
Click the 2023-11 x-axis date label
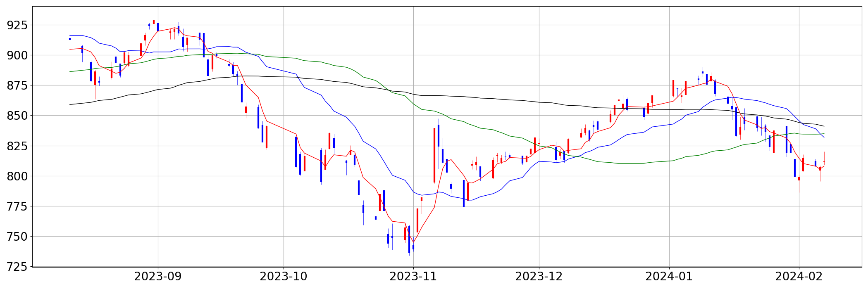[413, 277]
